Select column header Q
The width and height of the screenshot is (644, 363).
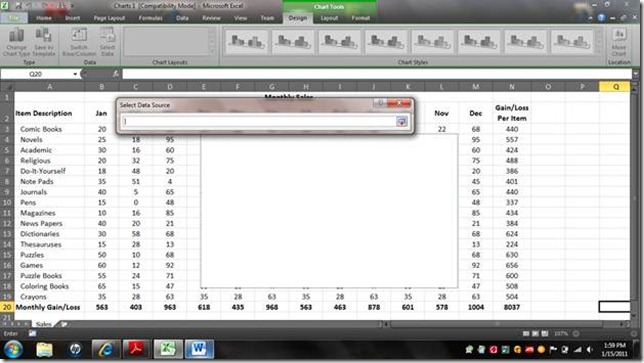[x=615, y=87]
